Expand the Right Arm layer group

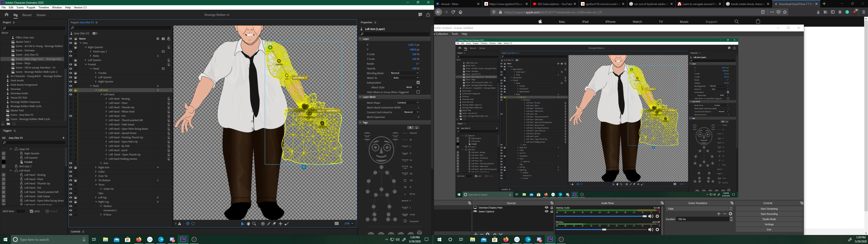pos(96,167)
